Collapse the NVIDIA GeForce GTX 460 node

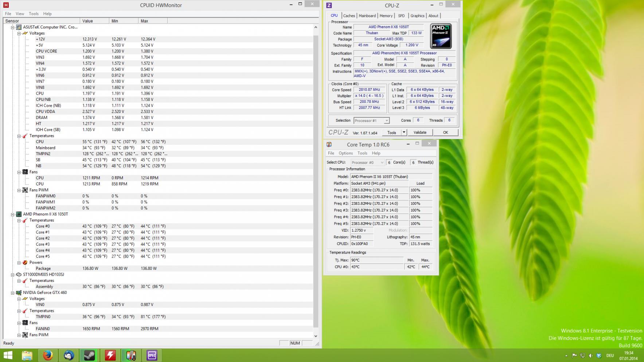click(12, 292)
